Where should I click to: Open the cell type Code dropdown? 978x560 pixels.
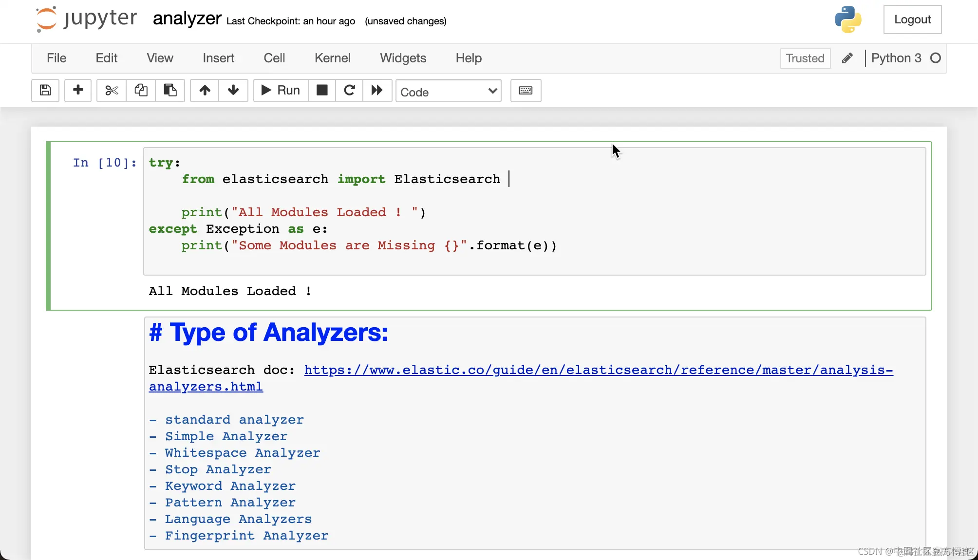point(448,92)
